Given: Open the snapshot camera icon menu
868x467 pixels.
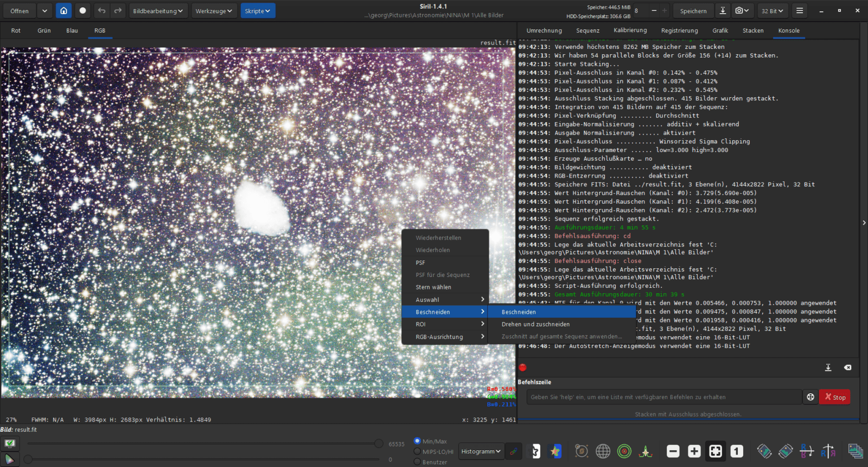Looking at the screenshot, I should tap(742, 11).
